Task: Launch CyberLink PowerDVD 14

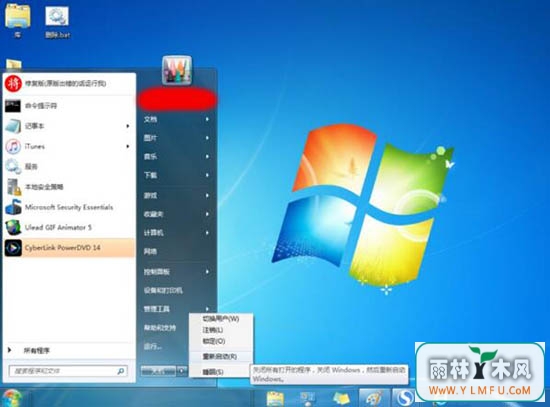Action: tap(69, 248)
